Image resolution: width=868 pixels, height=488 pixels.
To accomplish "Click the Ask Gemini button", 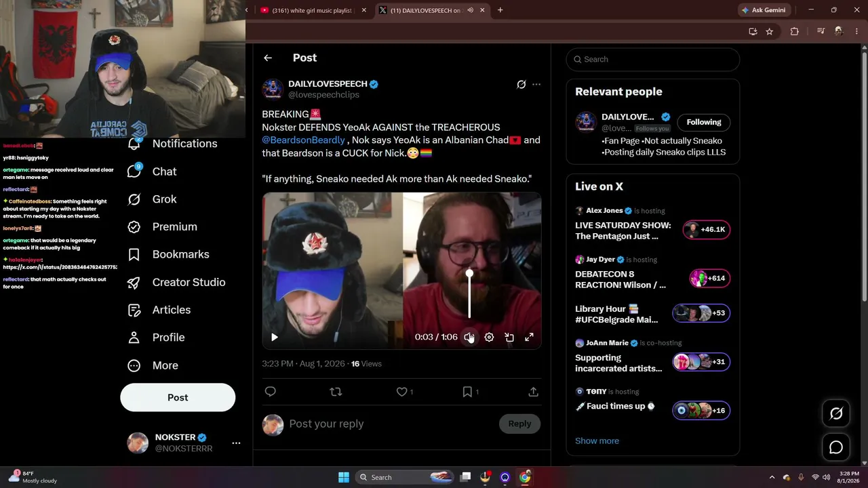I will point(764,10).
